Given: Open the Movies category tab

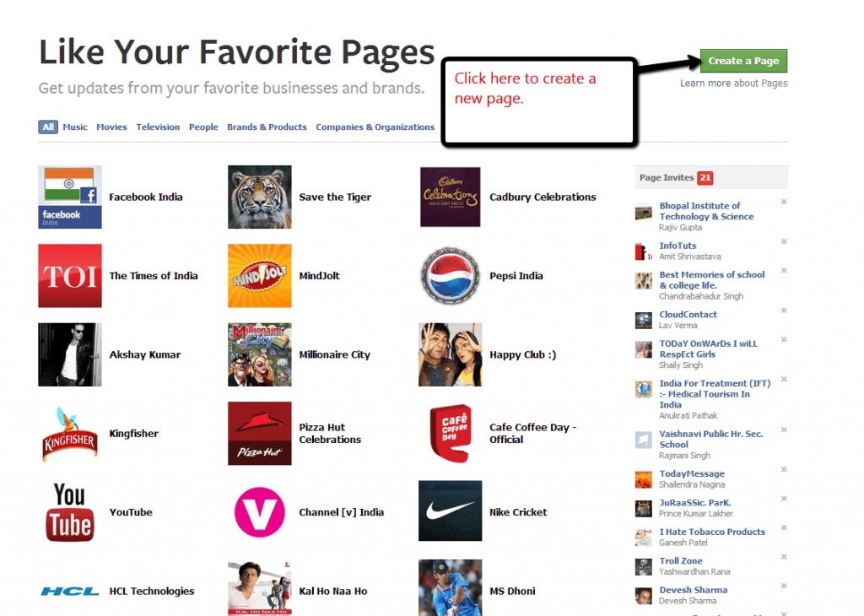Looking at the screenshot, I should point(111,127).
